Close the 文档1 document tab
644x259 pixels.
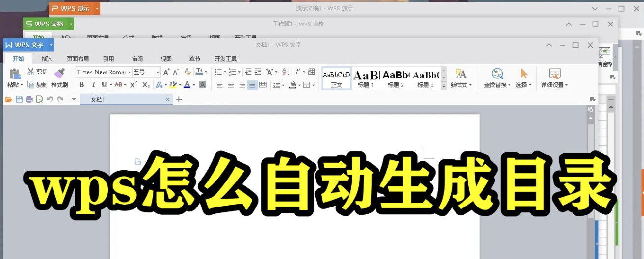[x=168, y=99]
